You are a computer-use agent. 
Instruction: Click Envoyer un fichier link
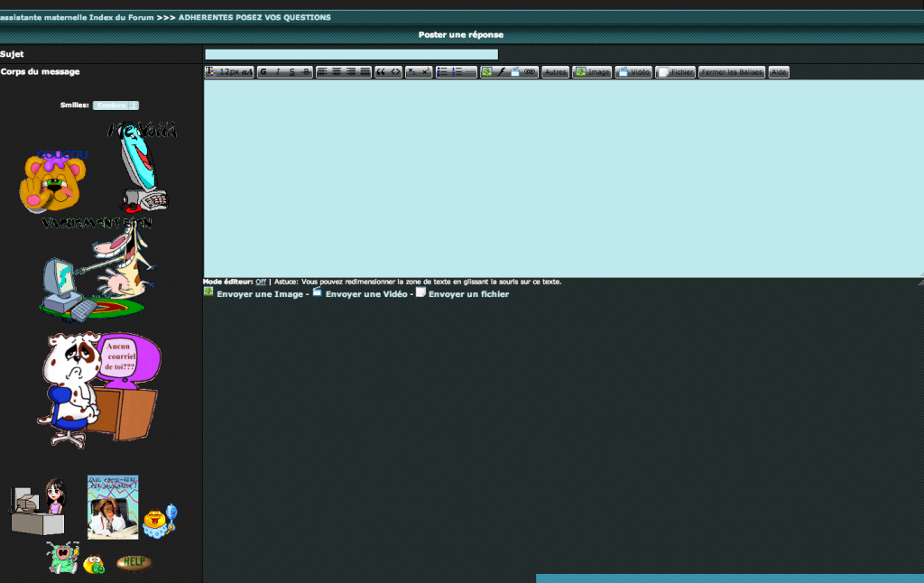468,294
